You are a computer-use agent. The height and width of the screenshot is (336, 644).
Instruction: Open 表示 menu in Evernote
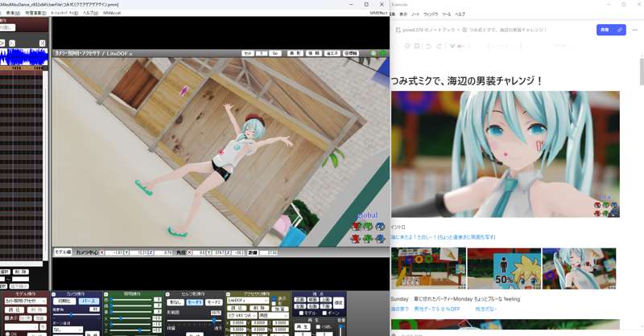click(404, 14)
